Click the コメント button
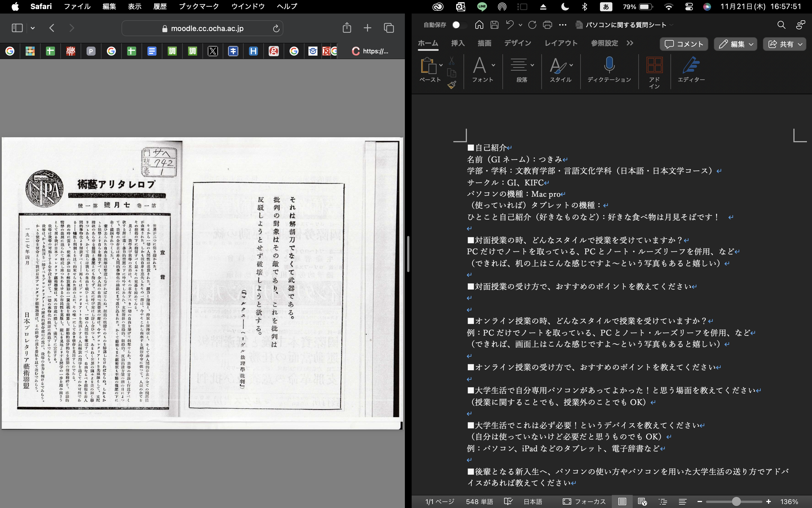812x508 pixels. tap(684, 44)
